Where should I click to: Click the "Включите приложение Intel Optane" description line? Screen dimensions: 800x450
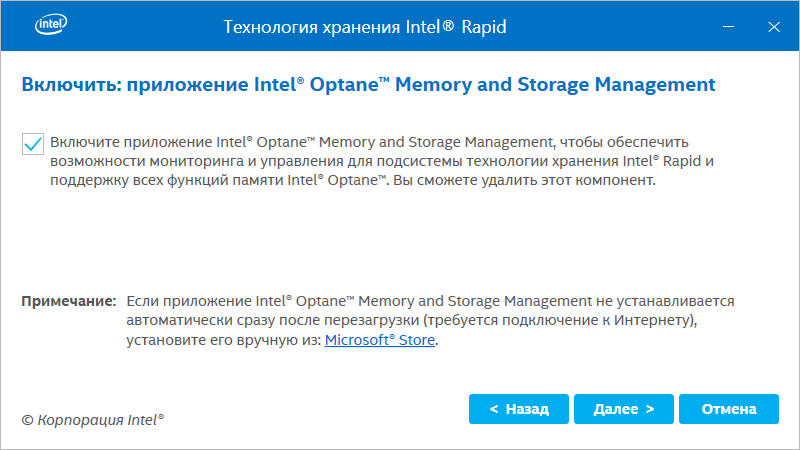368,142
